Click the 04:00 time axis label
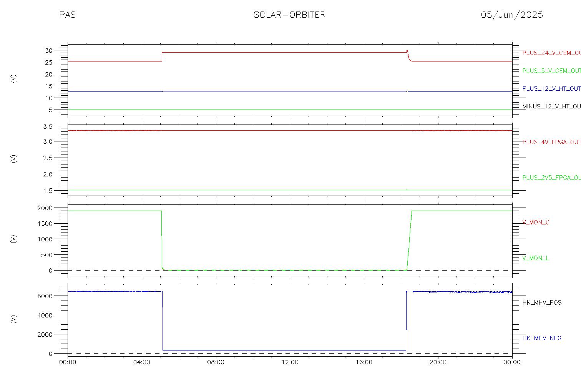Image resolution: width=581 pixels, height=392 pixels. [142, 362]
